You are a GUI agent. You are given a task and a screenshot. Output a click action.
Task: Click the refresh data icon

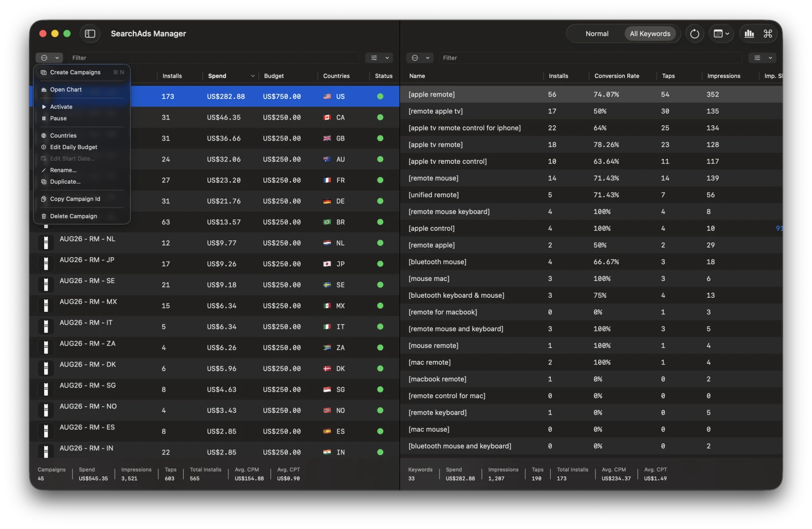(694, 34)
